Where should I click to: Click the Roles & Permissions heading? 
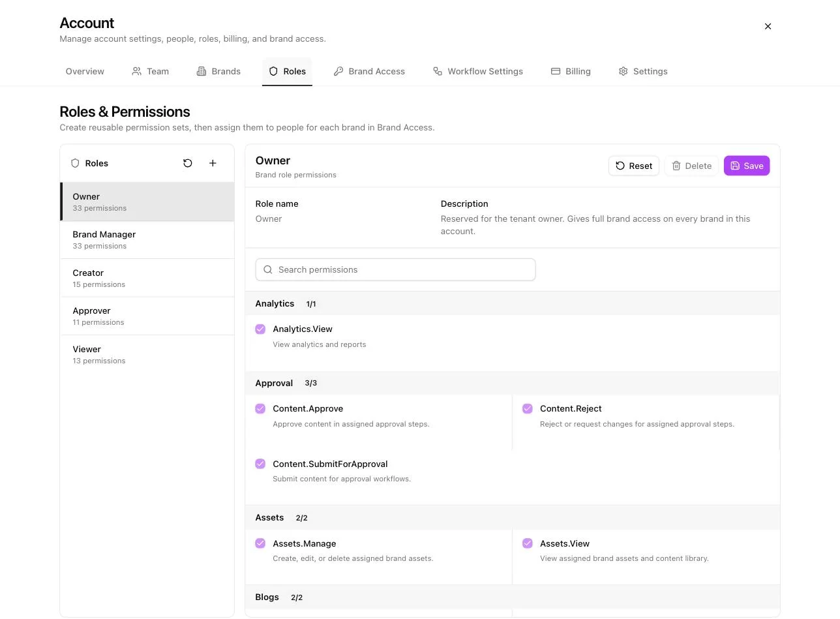pyautogui.click(x=125, y=112)
